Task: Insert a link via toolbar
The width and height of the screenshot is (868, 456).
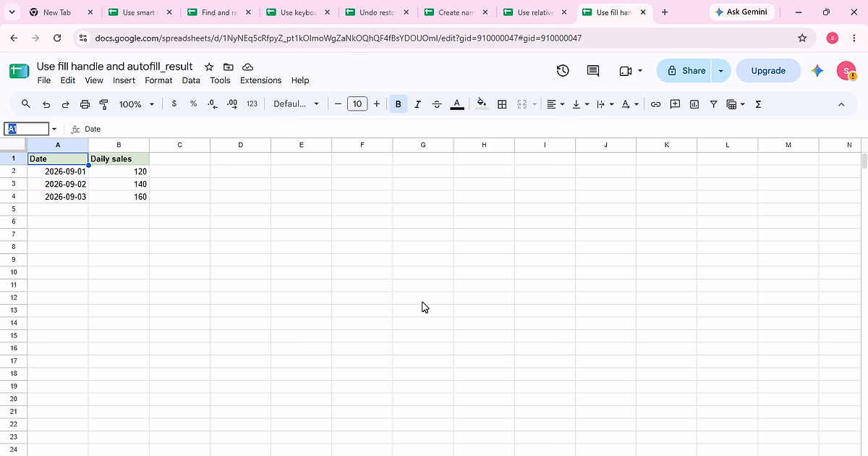Action: tap(655, 104)
